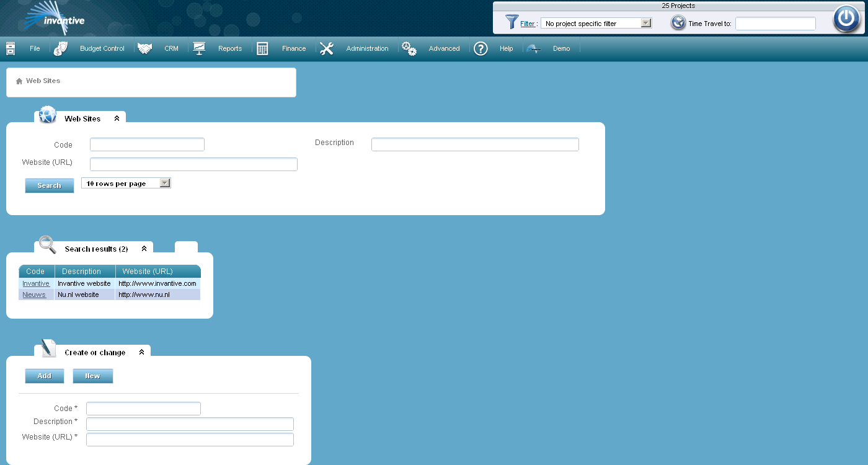The image size is (868, 465).
Task: Open the Reports menu
Action: (230, 48)
